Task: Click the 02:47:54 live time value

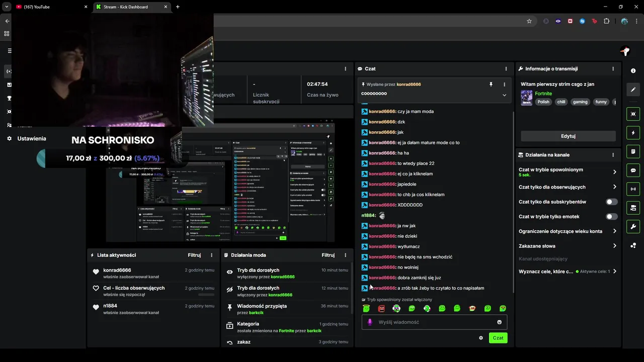Action: (317, 84)
